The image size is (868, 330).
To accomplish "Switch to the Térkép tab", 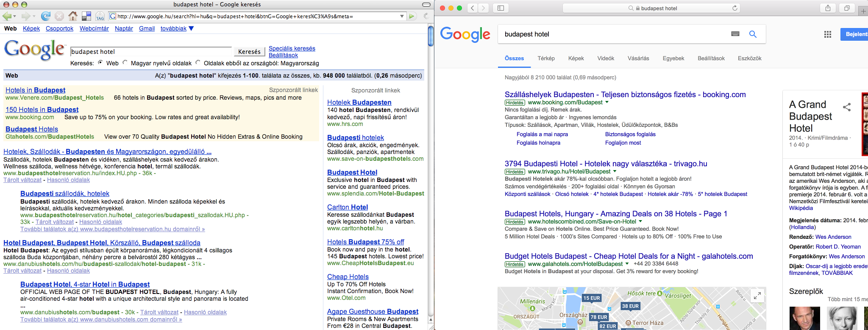I will click(546, 59).
